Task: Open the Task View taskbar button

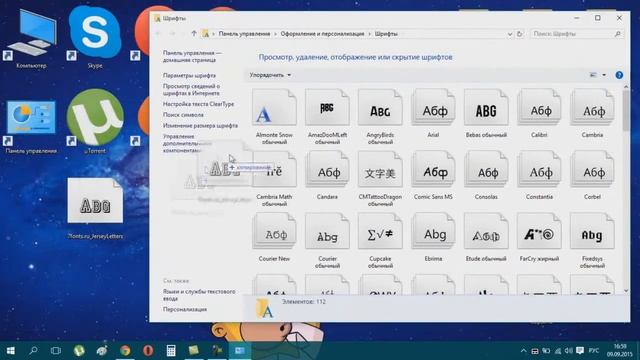Action: (x=56, y=350)
